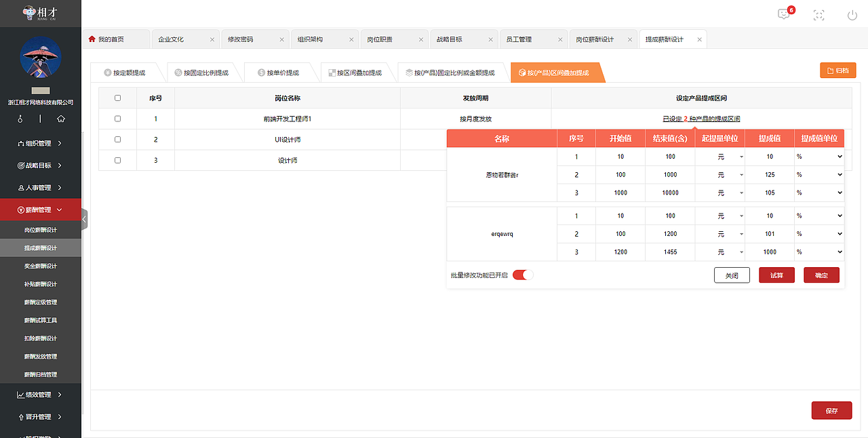Select the key icon in the sidebar
Viewport: 868px width, 438px height.
[20, 119]
